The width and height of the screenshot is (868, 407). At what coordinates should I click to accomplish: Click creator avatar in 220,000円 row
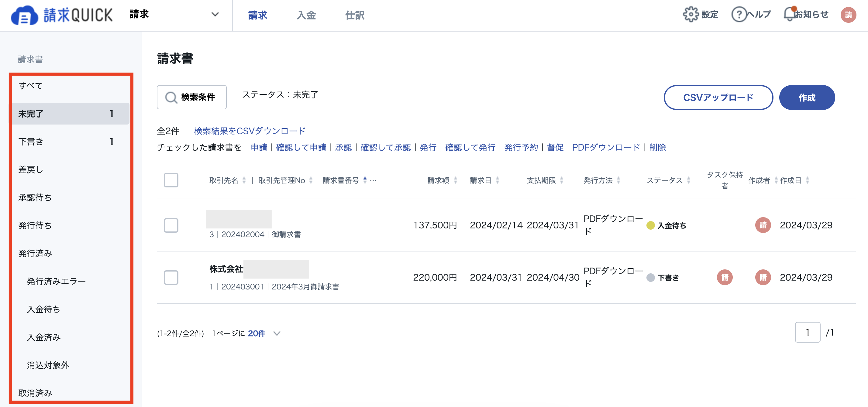point(763,277)
